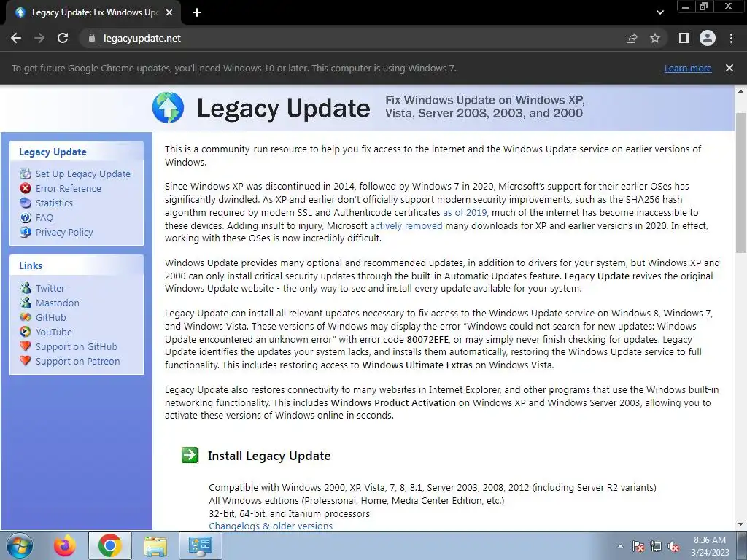Click the Legacy Update globe logo
Screen dimensions: 747x560
(169, 108)
